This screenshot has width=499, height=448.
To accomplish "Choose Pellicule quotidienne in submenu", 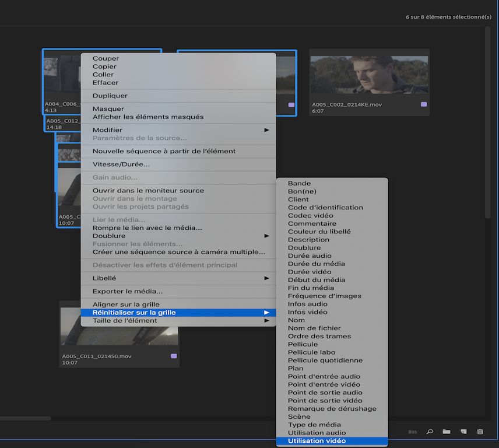I will coord(332,360).
